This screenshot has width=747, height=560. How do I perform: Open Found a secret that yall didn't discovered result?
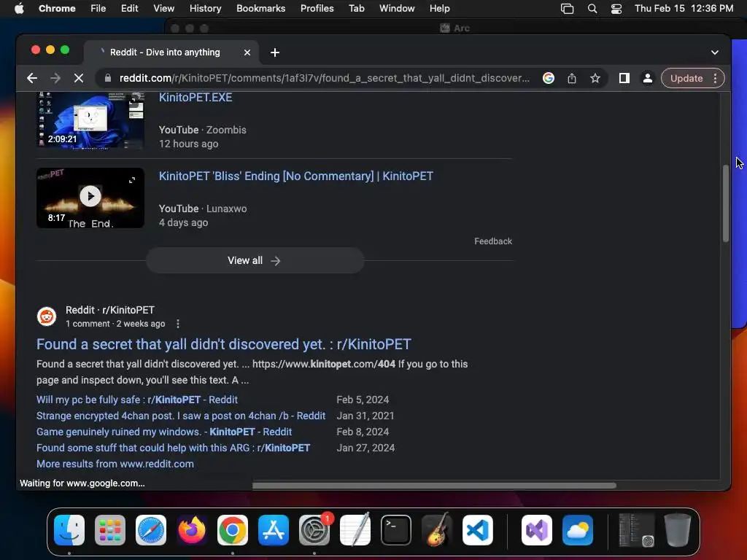click(223, 344)
